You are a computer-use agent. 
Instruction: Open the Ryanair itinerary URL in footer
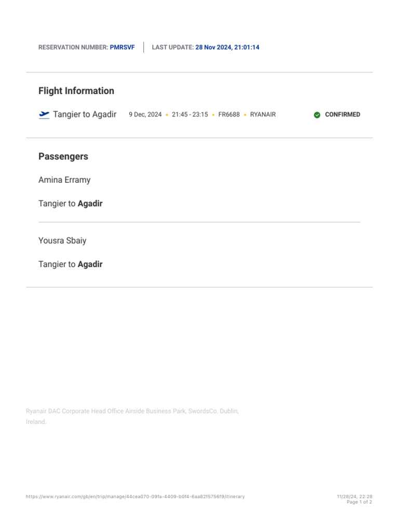[x=135, y=497]
